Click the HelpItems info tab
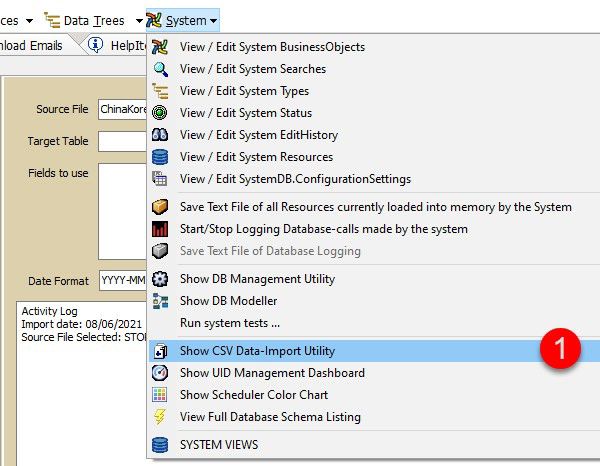This screenshot has width=600, height=466. [117, 46]
